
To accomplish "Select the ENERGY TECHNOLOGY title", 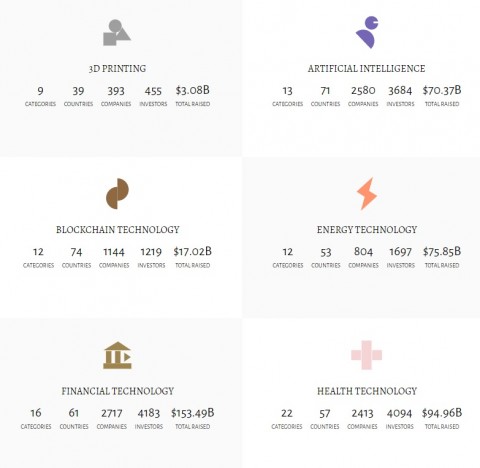I will click(x=367, y=230).
